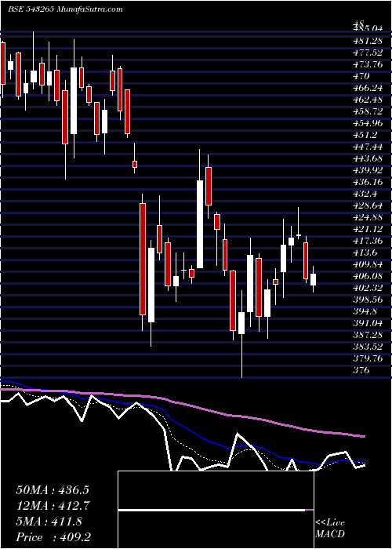Click the 432.4 axis label

[x=365, y=194]
